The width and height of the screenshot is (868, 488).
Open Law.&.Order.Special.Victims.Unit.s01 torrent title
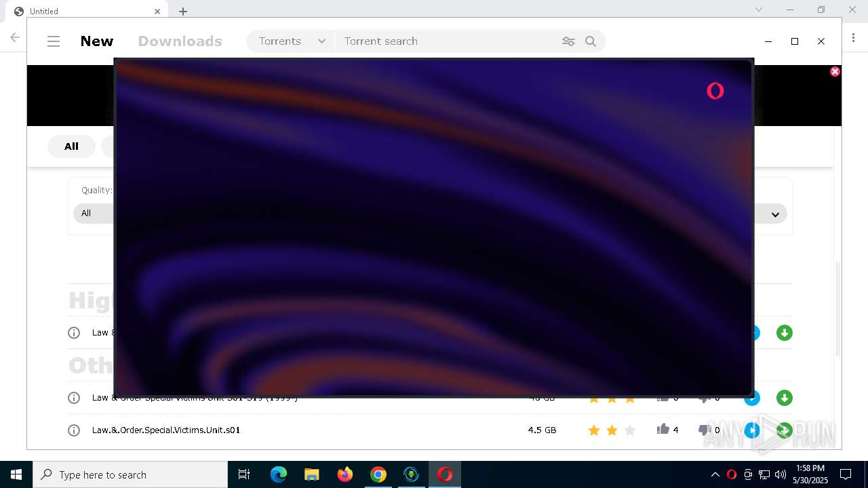(166, 430)
